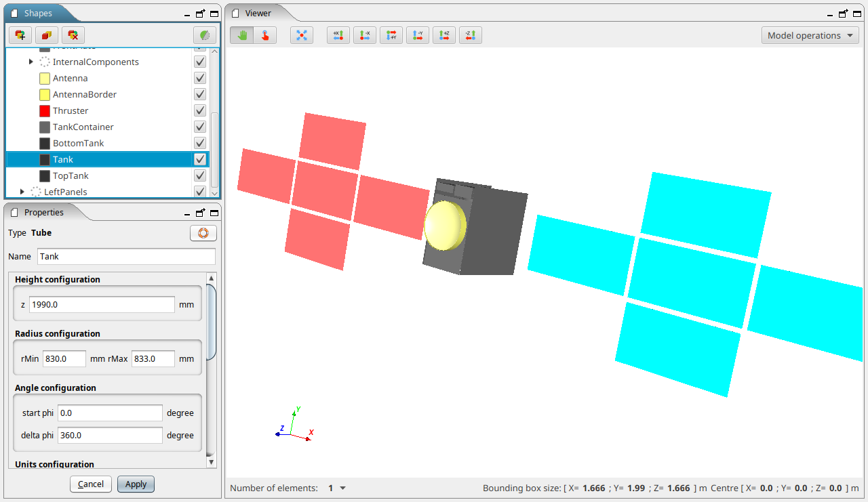Switch view to the +Z axis orientation
This screenshot has width=868, height=502.
click(x=443, y=35)
